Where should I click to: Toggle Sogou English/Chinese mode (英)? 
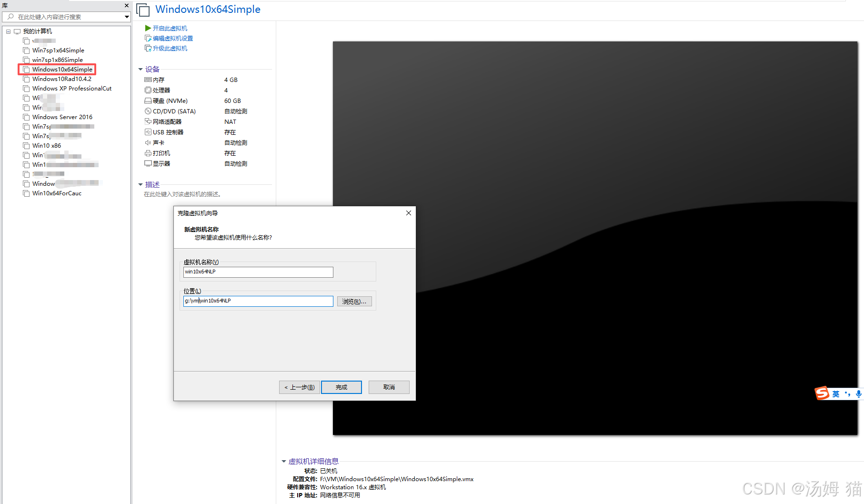click(x=836, y=394)
